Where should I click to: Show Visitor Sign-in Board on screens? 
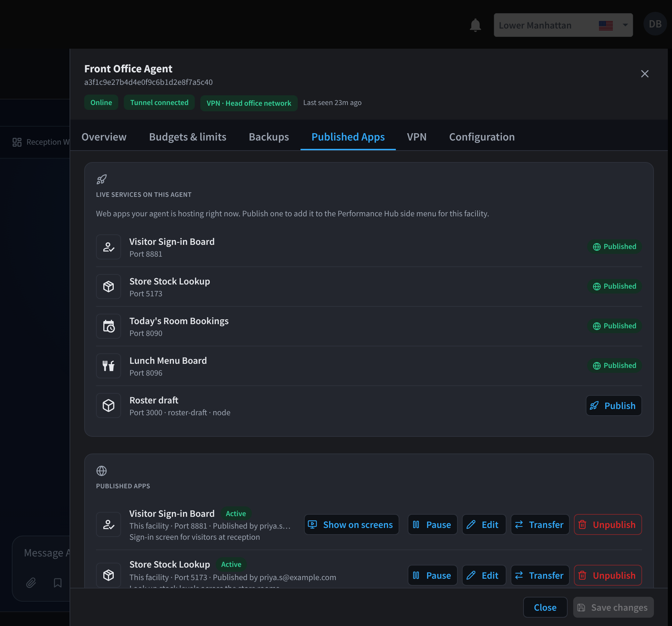pos(352,524)
